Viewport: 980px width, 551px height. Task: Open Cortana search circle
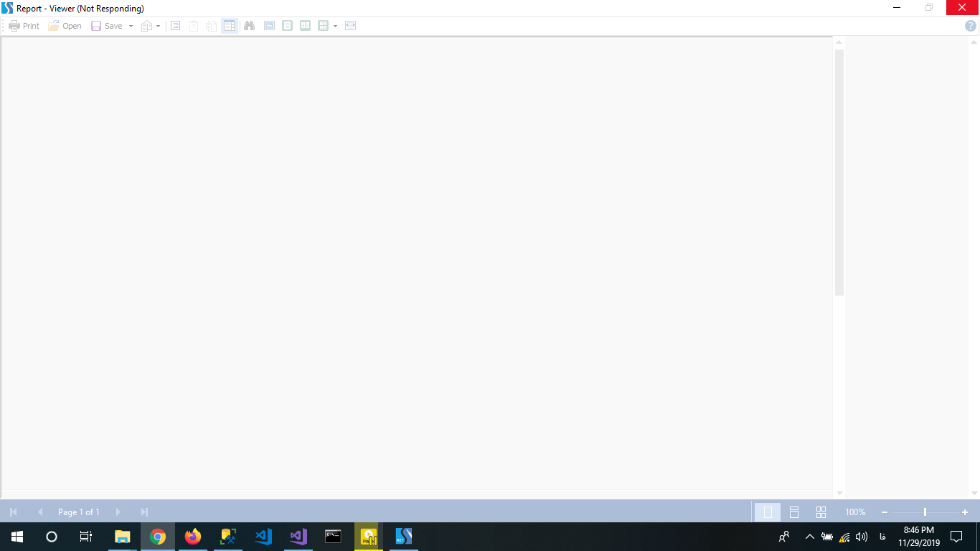tap(52, 537)
